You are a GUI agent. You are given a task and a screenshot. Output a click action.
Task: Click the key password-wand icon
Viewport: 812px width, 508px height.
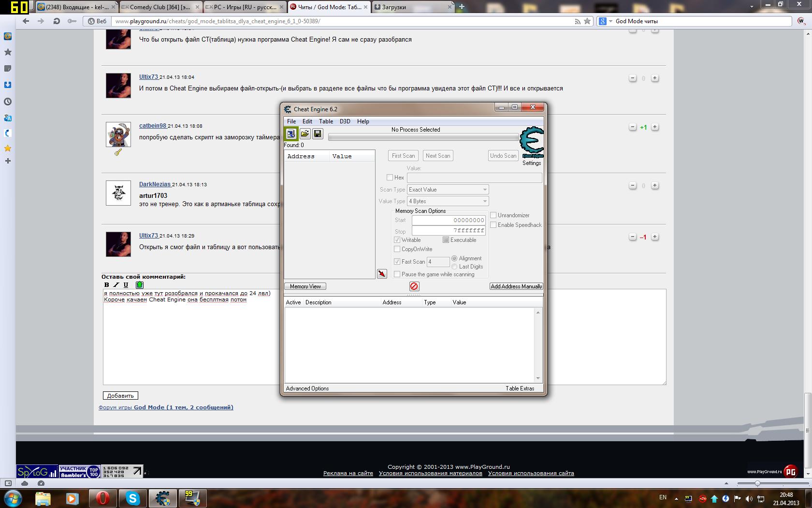[72, 21]
